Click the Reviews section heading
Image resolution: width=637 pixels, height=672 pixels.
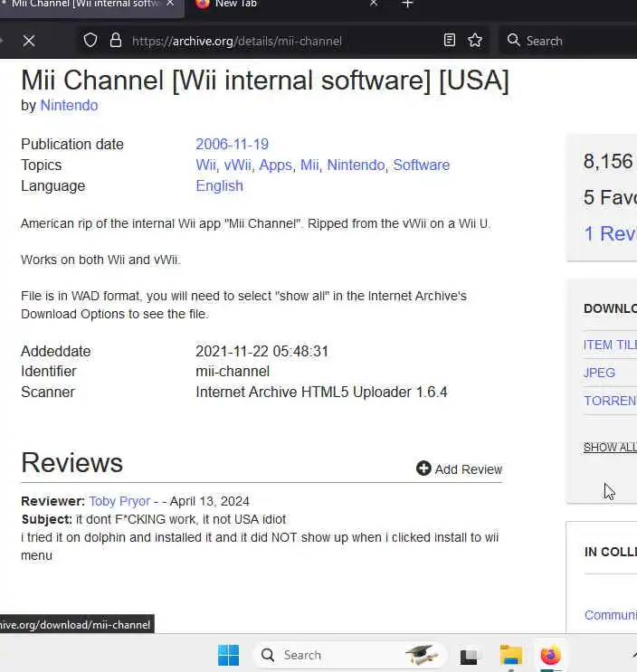(x=72, y=463)
